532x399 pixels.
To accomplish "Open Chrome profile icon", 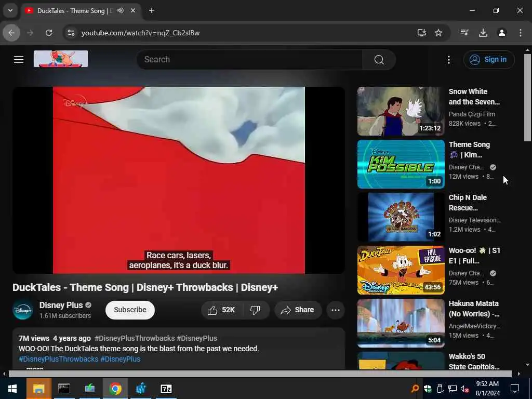I will pyautogui.click(x=502, y=33).
